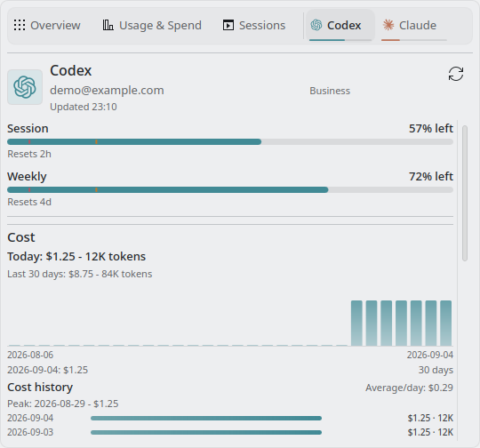Select the 2026-09-04 cost history row
Image resolution: width=480 pixels, height=448 pixels.
[x=230, y=418]
